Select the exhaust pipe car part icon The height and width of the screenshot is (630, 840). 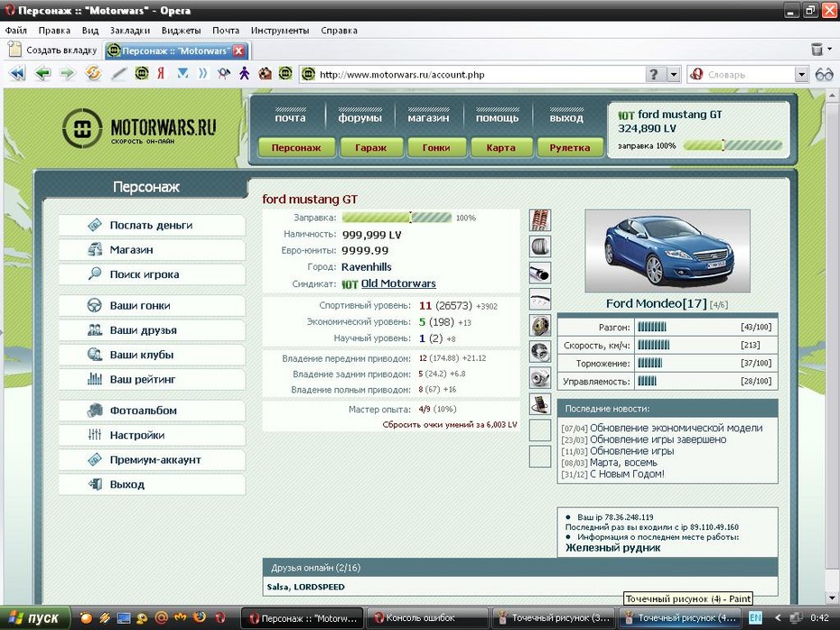pos(540,273)
